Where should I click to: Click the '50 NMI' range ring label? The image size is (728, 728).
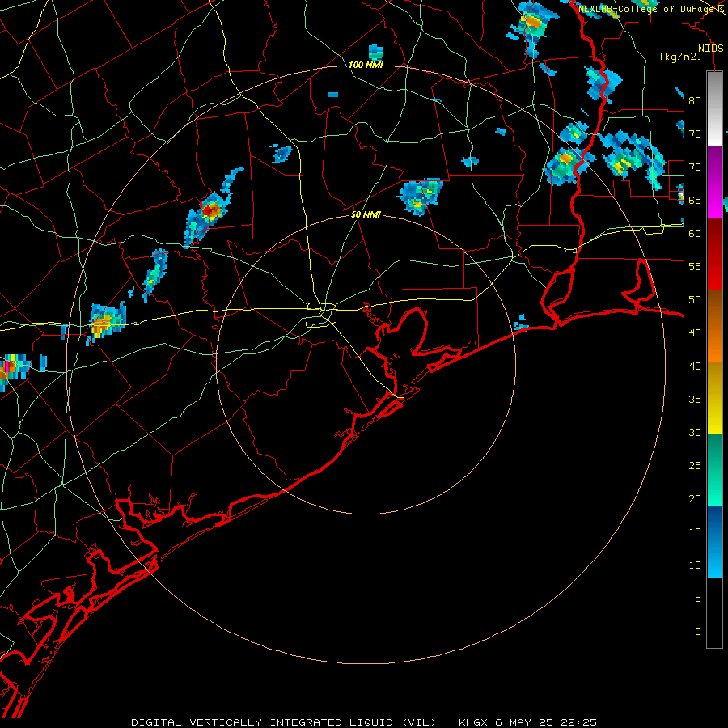[x=366, y=214]
